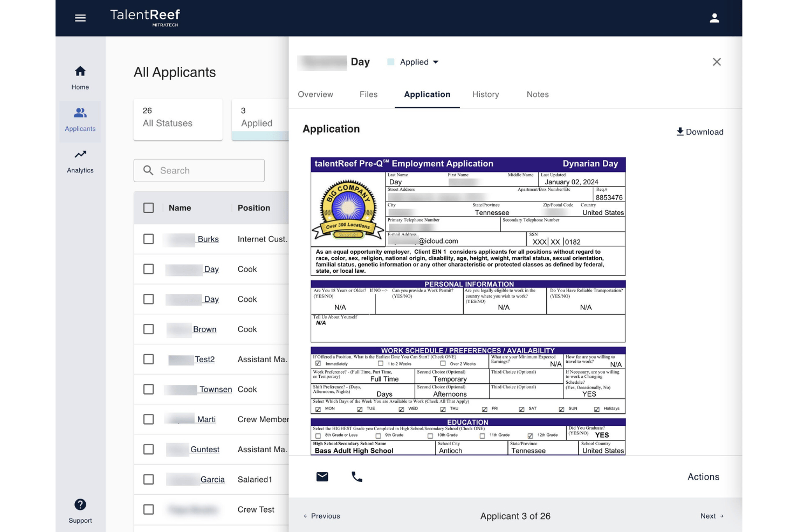Check the box for applicant Townsen

149,389
